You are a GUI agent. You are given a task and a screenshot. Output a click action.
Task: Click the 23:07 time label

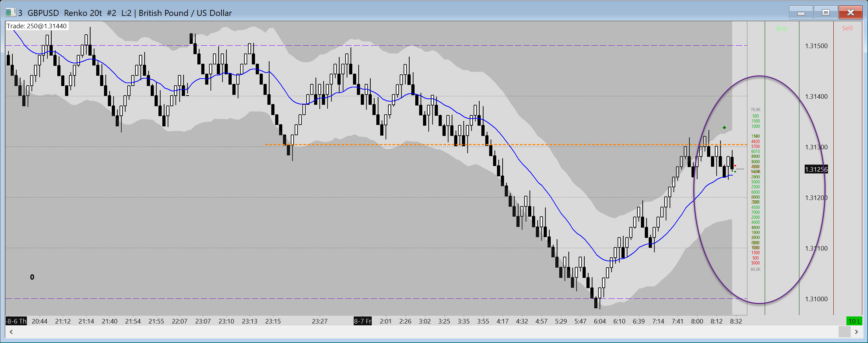tap(203, 321)
